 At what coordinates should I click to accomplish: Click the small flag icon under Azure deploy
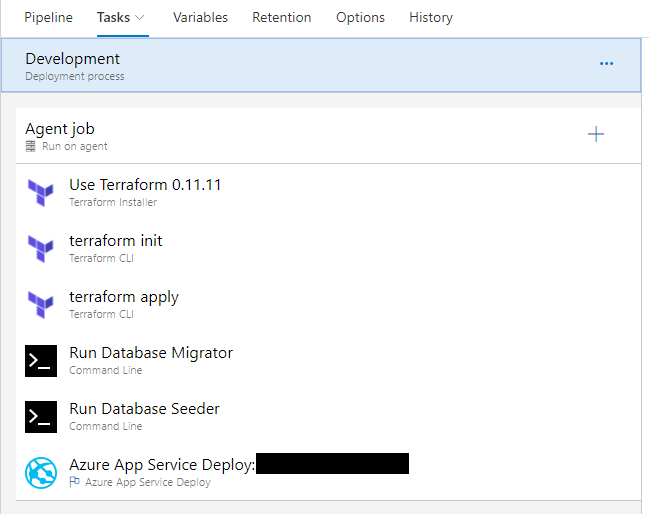[x=74, y=482]
